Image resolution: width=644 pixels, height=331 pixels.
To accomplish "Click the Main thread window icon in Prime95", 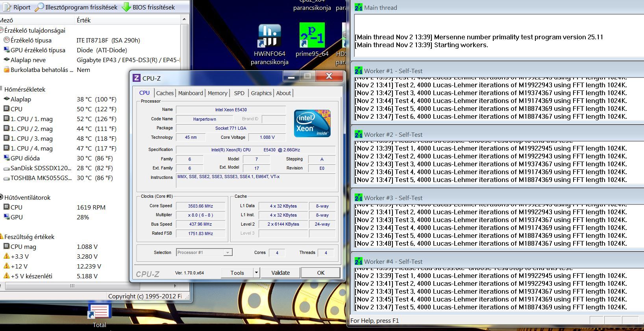I will (359, 7).
